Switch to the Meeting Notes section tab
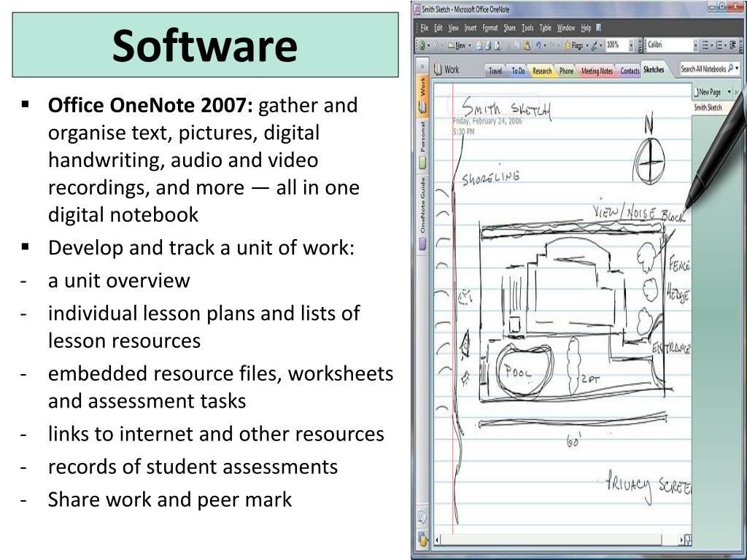747x560 pixels. point(597,71)
